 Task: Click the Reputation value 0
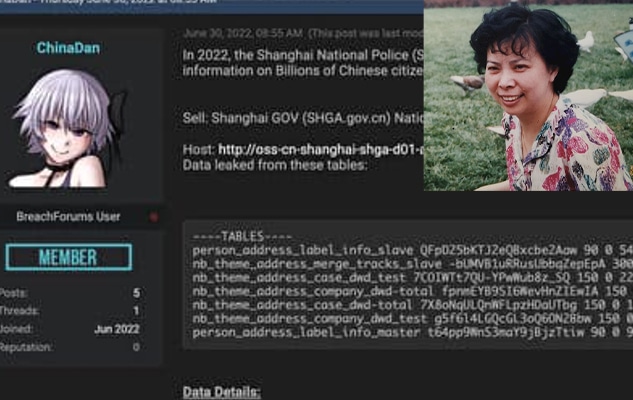pyautogui.click(x=136, y=347)
